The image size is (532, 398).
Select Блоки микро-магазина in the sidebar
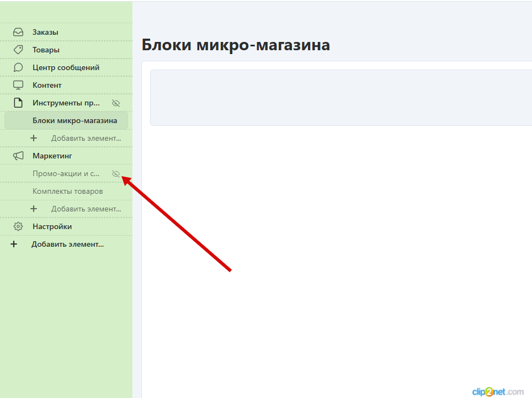point(75,120)
